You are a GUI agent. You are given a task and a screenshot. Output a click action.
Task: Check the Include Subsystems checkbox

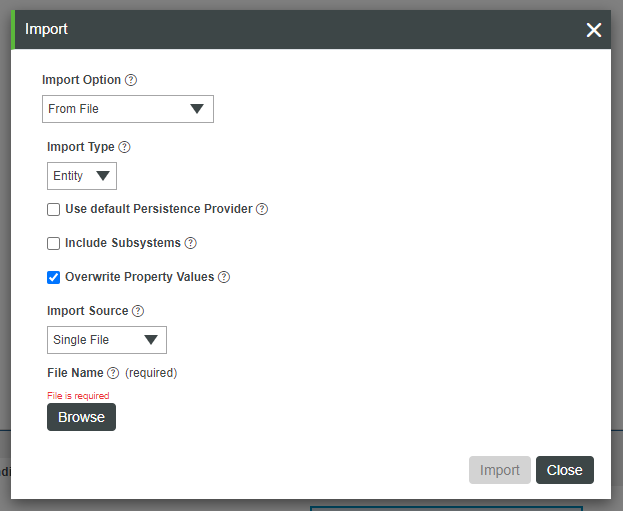[x=54, y=243]
